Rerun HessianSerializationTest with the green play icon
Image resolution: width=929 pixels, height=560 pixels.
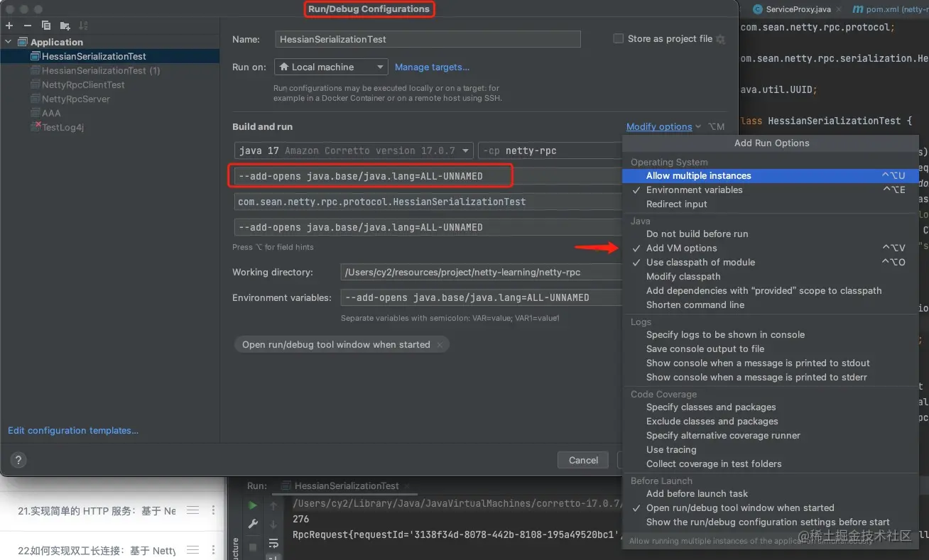click(x=253, y=506)
